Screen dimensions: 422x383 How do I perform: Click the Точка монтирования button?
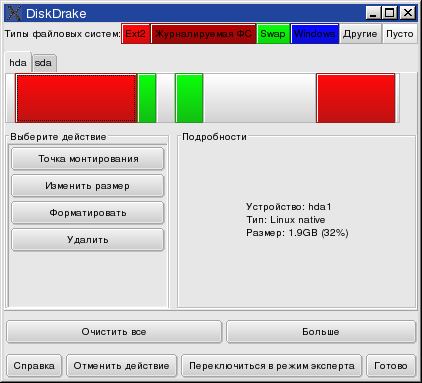tap(88, 159)
